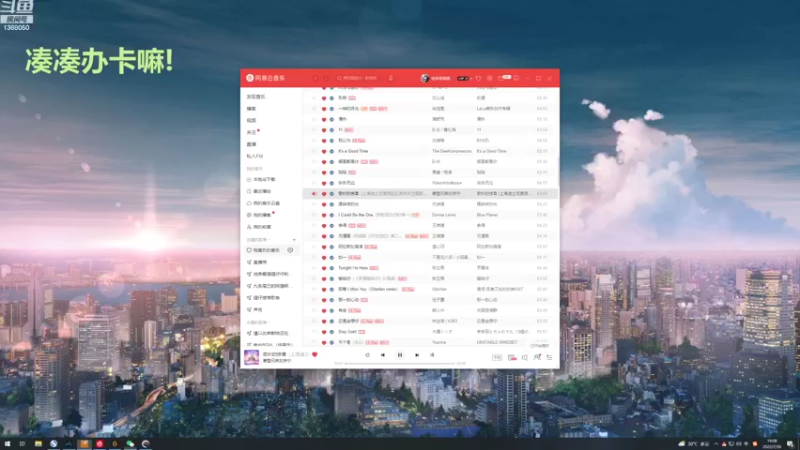Click download icon on "I Could Be the One" row
Viewport: 800px width, 450px height.
coord(332,215)
